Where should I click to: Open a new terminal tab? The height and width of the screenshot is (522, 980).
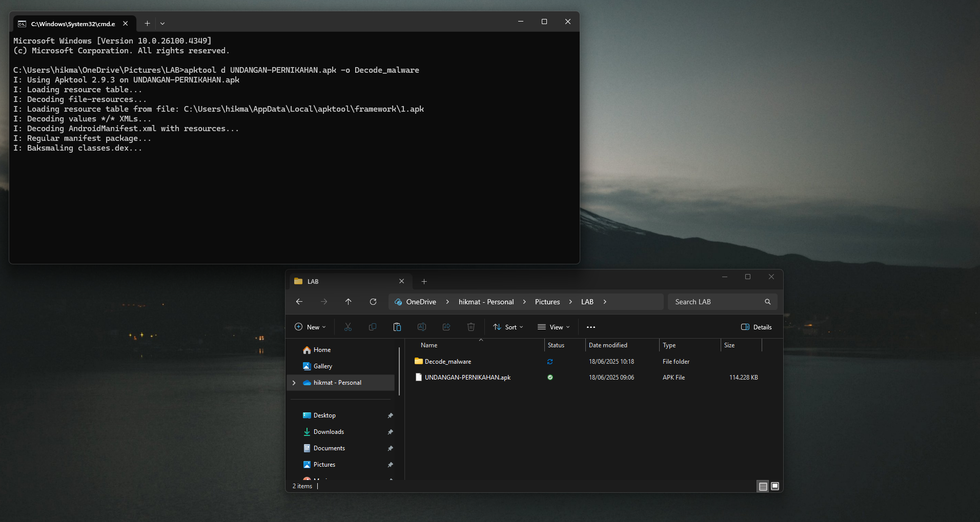tap(147, 23)
